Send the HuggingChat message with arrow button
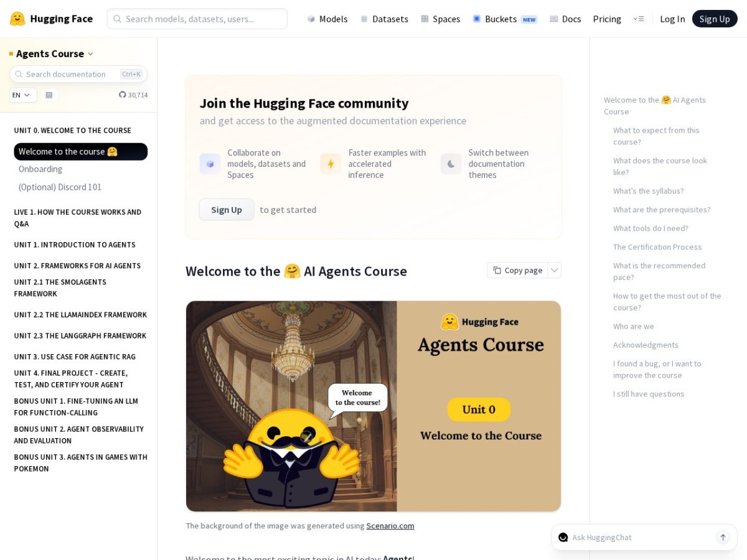This screenshot has height=560, width=747. point(723,537)
